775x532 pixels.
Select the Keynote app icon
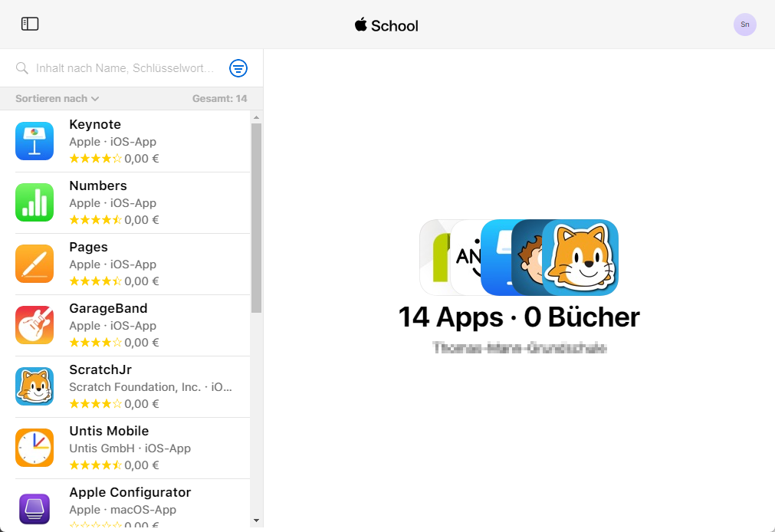point(34,141)
